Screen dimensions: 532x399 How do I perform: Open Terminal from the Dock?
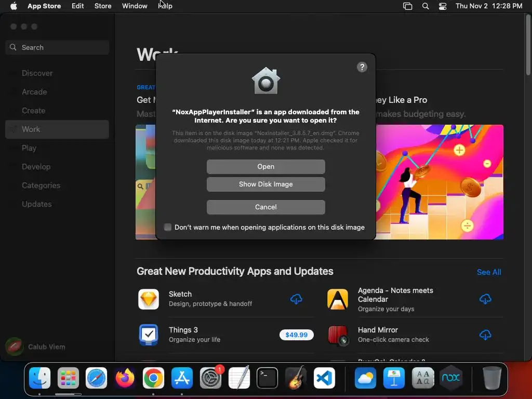[268, 378]
